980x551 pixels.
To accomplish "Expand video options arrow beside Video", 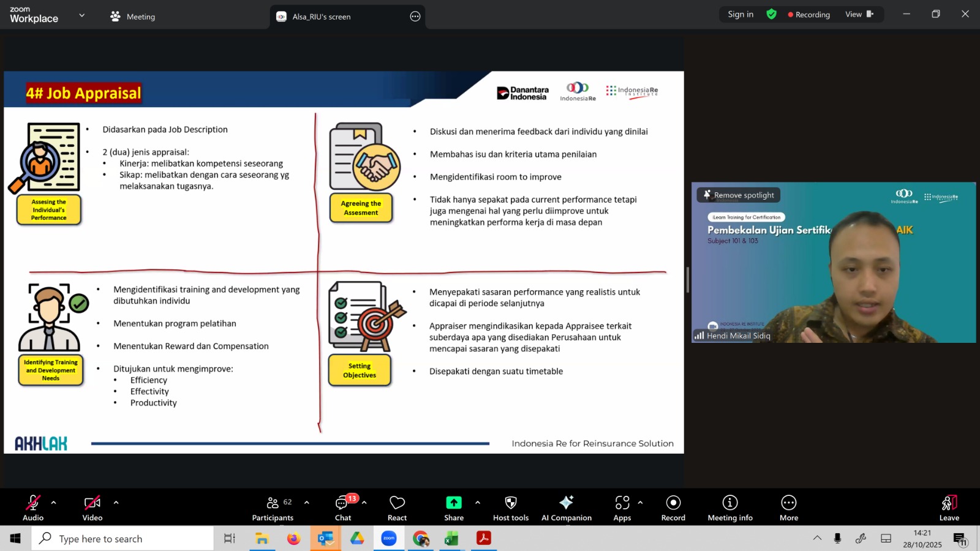I will (116, 503).
